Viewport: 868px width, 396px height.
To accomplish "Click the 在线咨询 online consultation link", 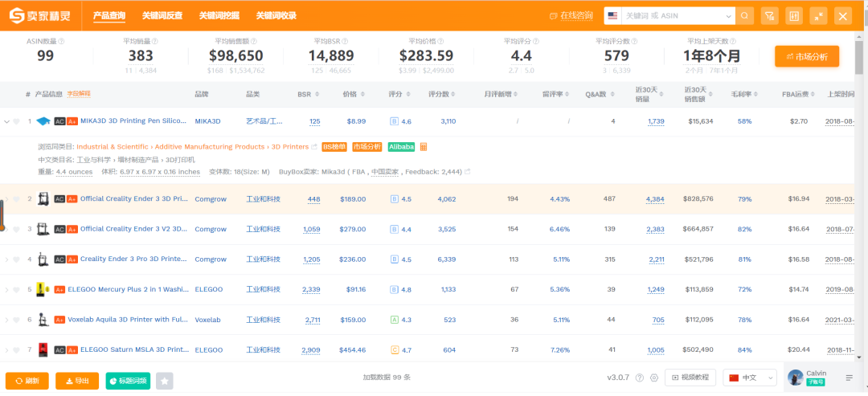I will click(x=571, y=15).
